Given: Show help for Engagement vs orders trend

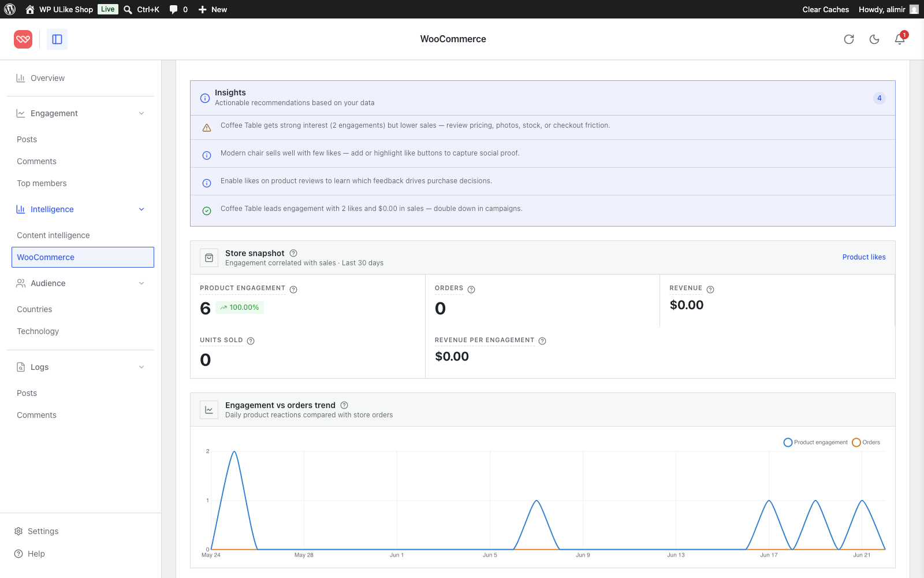Looking at the screenshot, I should click(344, 405).
